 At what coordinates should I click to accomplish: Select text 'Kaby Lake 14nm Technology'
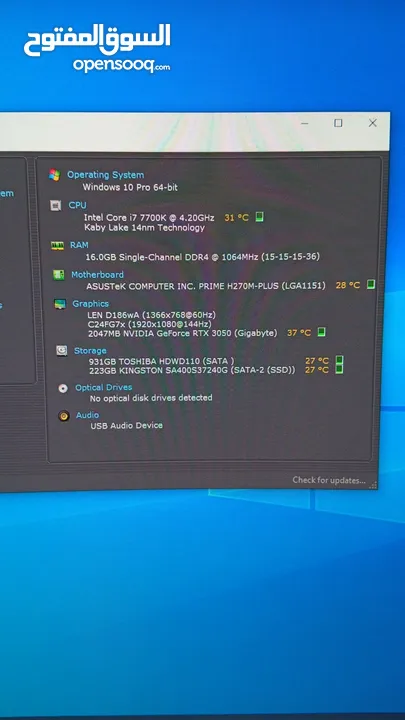(145, 227)
